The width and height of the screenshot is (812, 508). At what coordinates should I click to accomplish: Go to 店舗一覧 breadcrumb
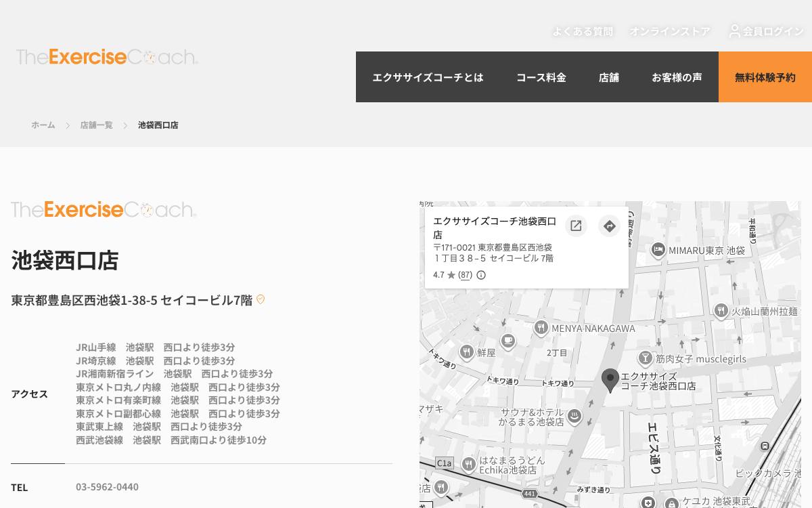point(96,125)
